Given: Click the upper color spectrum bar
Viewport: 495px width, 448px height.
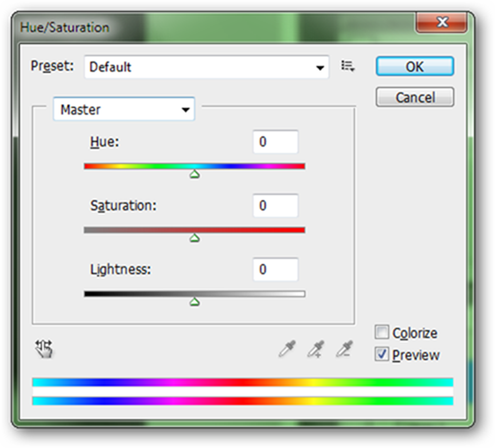Looking at the screenshot, I should tap(243, 382).
